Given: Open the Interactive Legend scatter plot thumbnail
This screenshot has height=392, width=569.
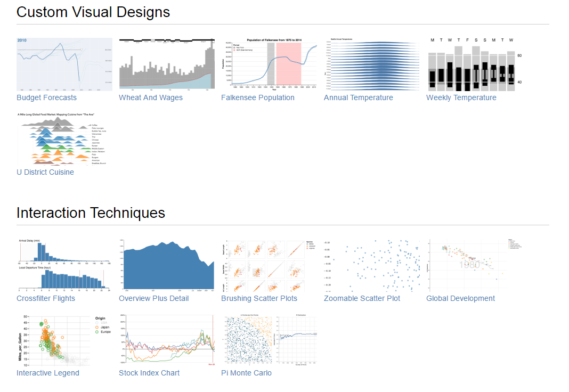Looking at the screenshot, I should coord(64,340).
